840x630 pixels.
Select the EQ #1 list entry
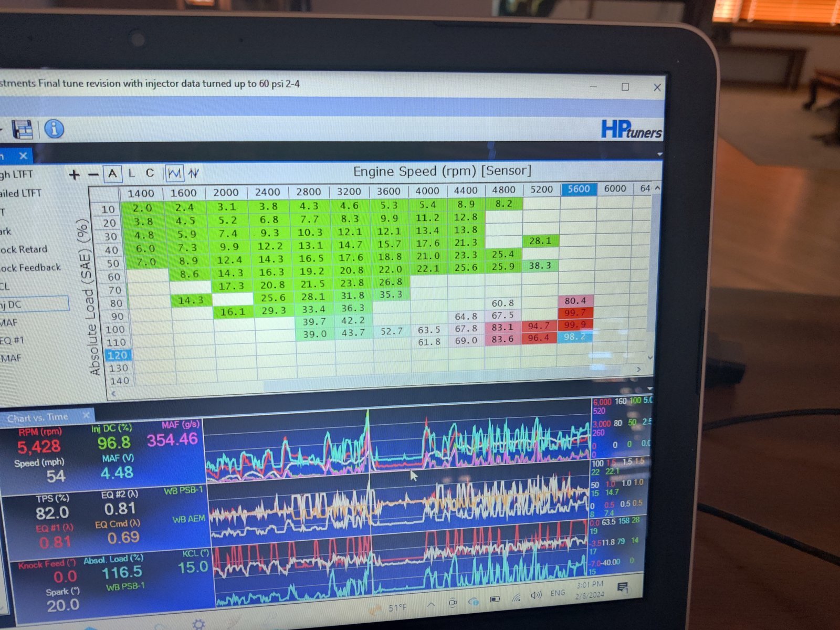(12, 340)
